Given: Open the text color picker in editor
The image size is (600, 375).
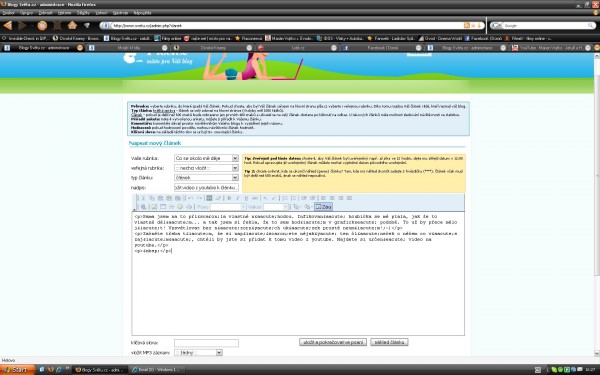Looking at the screenshot, I should pyautogui.click(x=297, y=207).
